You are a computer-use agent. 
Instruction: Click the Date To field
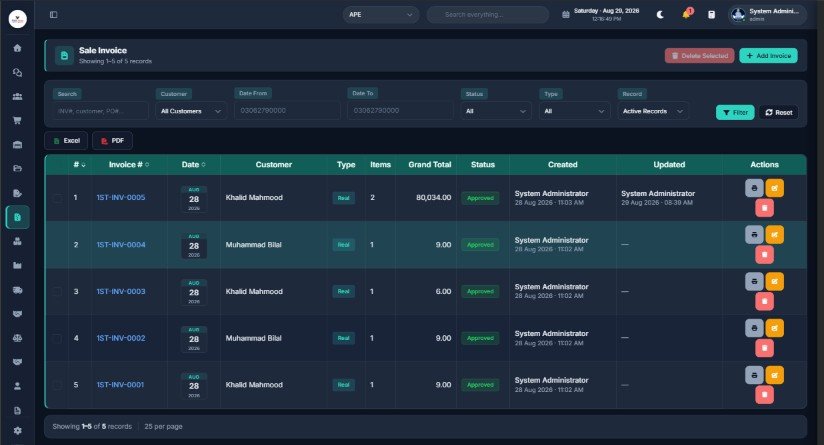tap(400, 110)
